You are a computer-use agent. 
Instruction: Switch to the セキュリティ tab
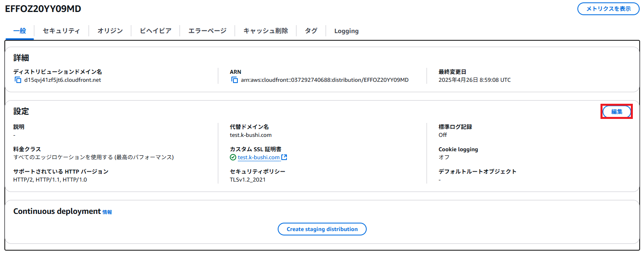pyautogui.click(x=61, y=31)
